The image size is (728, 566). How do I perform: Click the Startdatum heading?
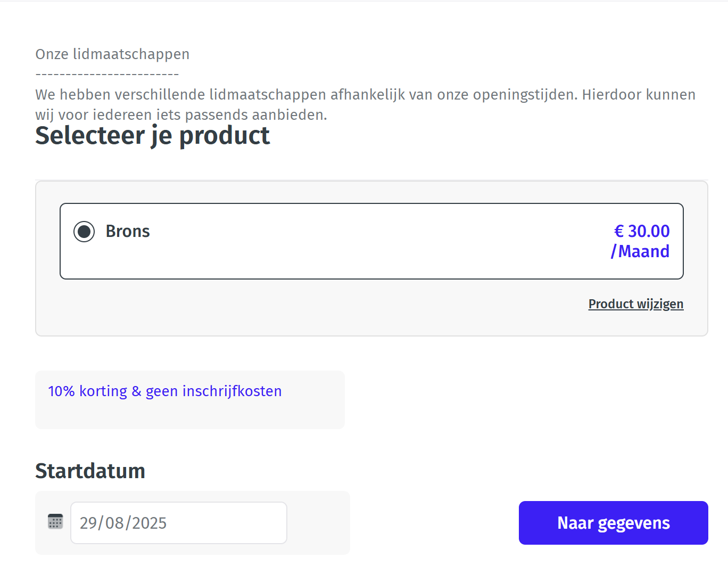coord(90,471)
